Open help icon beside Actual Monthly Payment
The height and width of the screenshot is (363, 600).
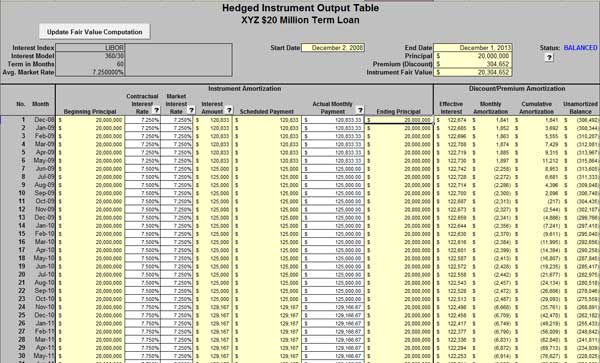tap(360, 111)
